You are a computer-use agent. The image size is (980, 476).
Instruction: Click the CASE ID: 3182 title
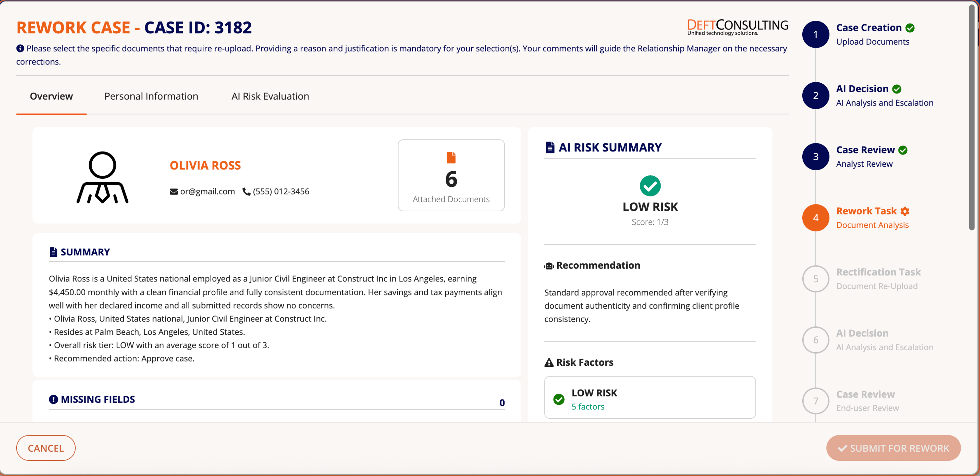coord(198,27)
